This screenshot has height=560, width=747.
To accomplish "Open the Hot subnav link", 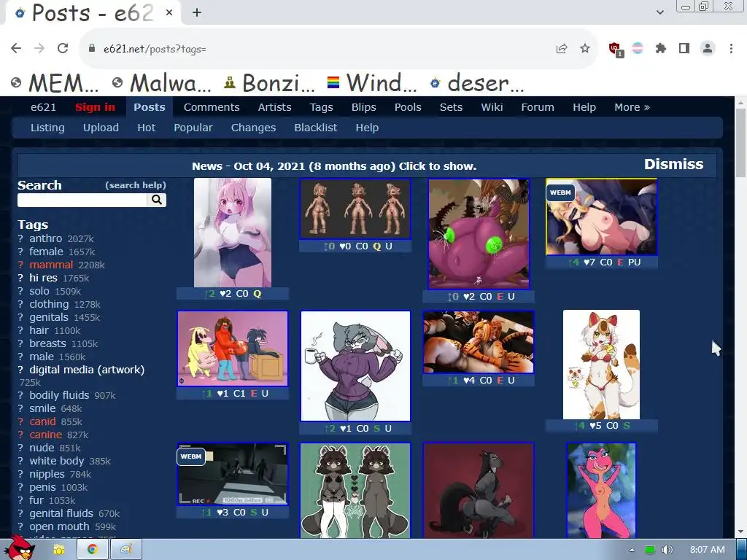I will point(146,128).
